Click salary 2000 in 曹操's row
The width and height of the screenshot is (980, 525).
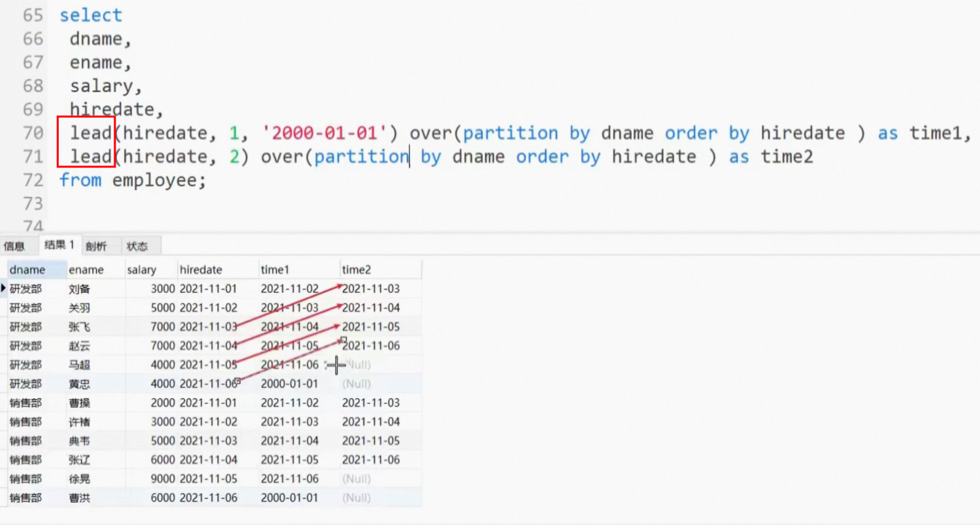[x=163, y=403]
